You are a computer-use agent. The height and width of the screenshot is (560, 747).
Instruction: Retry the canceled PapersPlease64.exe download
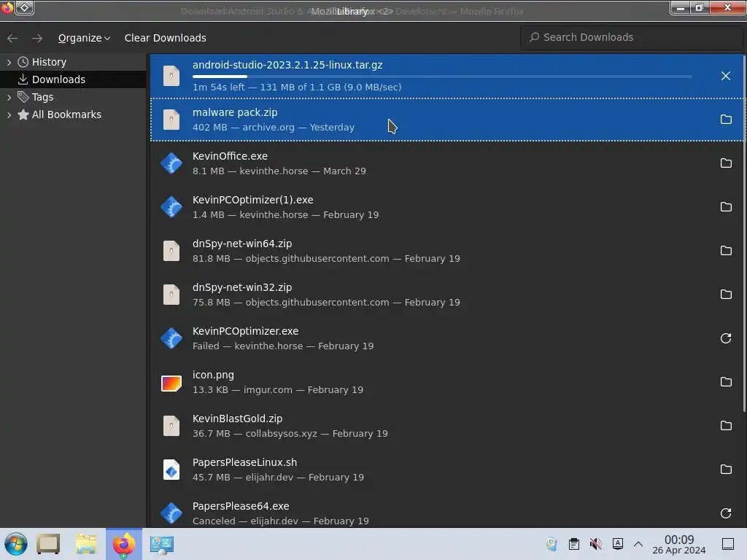(725, 513)
